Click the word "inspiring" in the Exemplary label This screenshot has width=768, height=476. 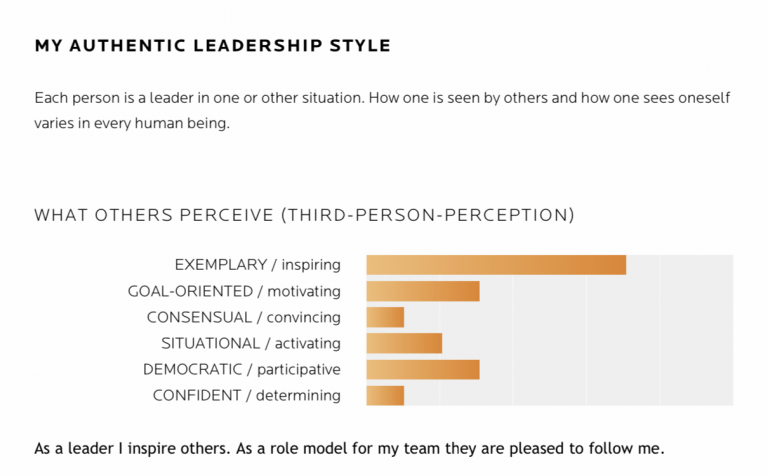point(311,265)
